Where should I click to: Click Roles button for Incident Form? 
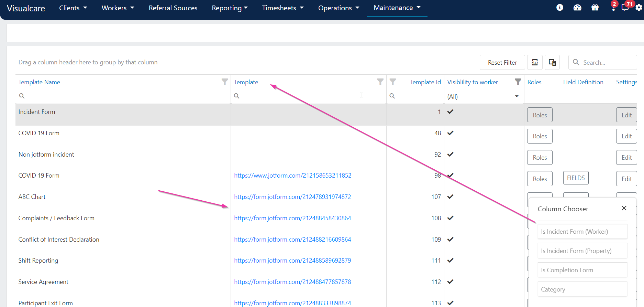click(x=540, y=115)
